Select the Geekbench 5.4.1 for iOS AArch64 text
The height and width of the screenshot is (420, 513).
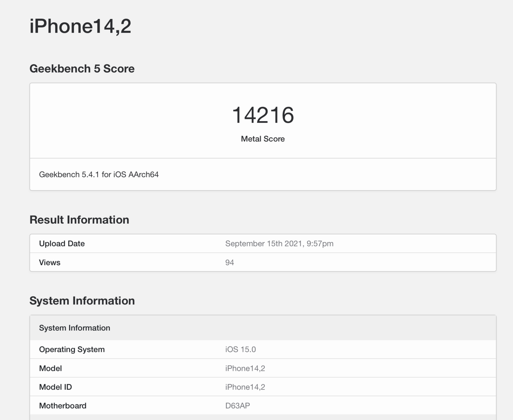tap(99, 174)
